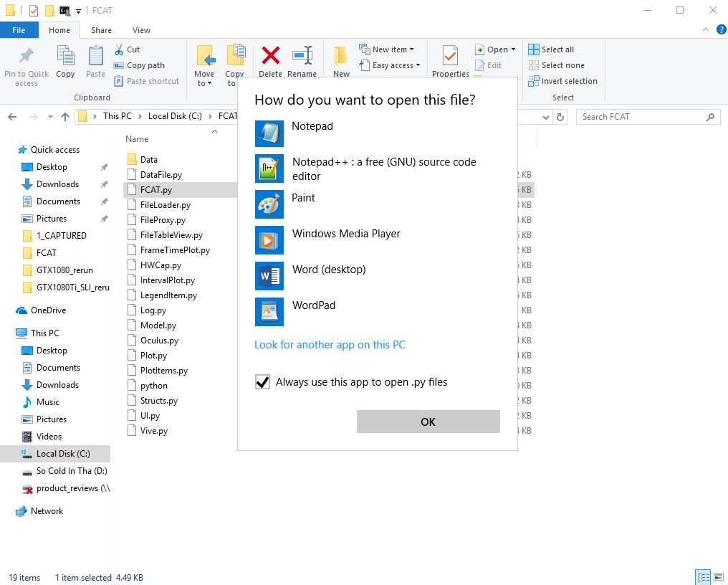The image size is (728, 585).
Task: Choose Notepad++ icon in the app list
Action: point(269,168)
